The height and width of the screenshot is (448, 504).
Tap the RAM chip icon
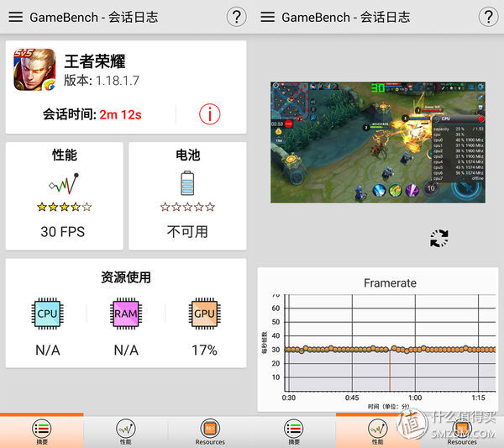(x=126, y=314)
